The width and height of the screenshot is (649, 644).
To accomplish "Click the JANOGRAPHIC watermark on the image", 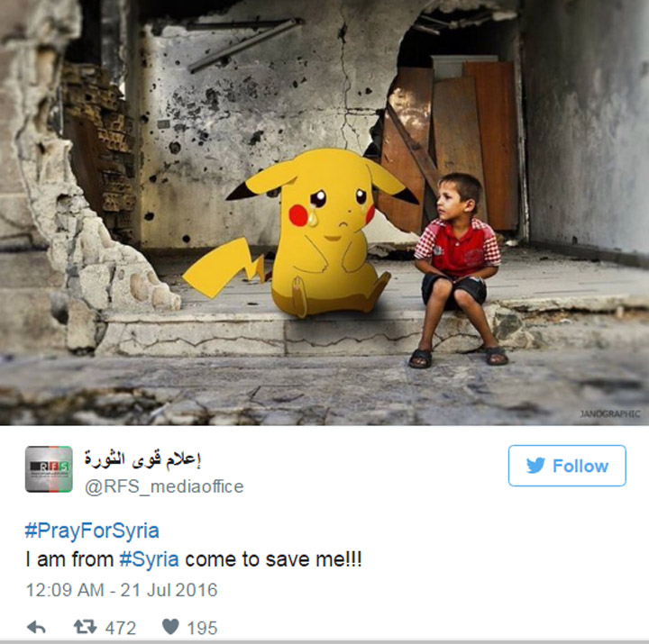I will [x=610, y=413].
